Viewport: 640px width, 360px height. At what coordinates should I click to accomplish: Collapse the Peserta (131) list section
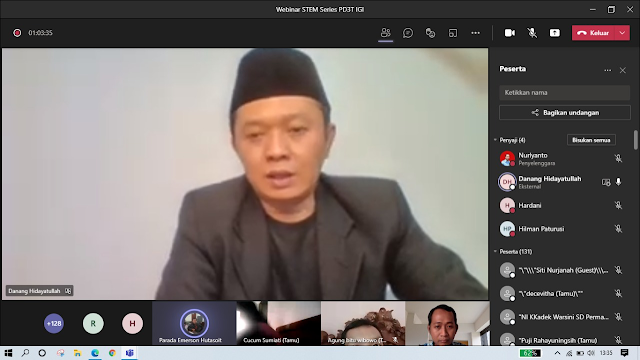click(495, 251)
